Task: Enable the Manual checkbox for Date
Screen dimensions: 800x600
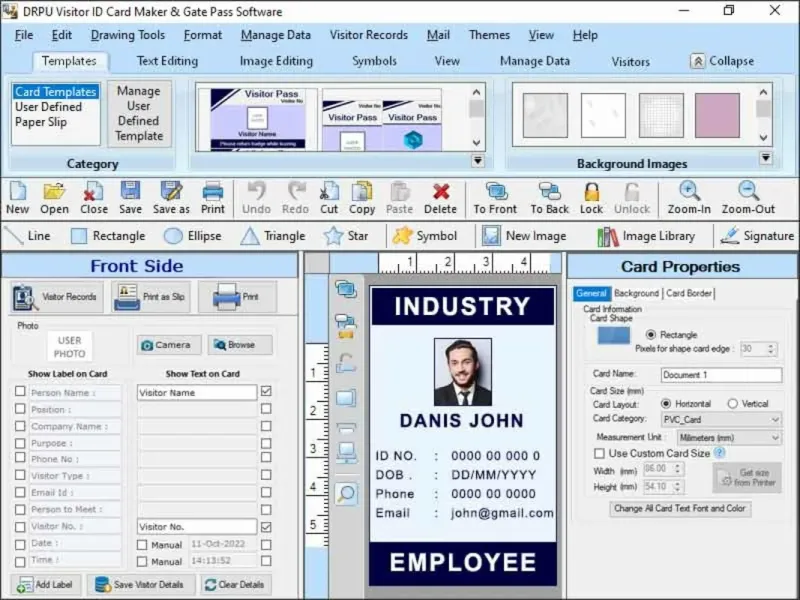Action: pyautogui.click(x=142, y=545)
